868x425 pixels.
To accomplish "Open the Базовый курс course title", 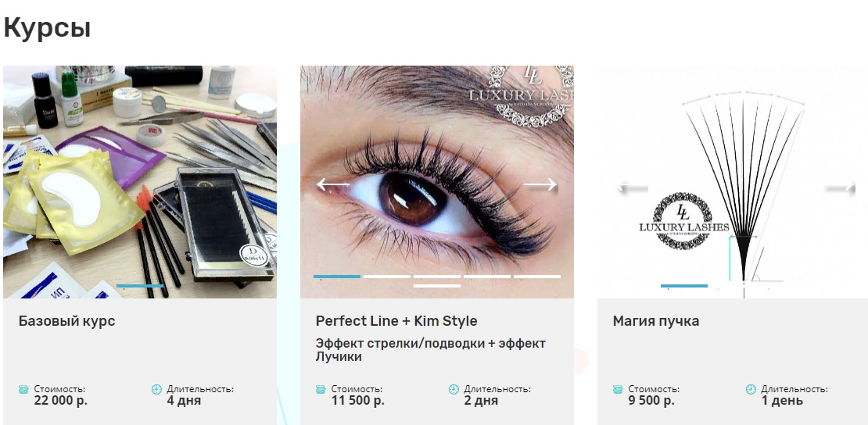I will 67,321.
